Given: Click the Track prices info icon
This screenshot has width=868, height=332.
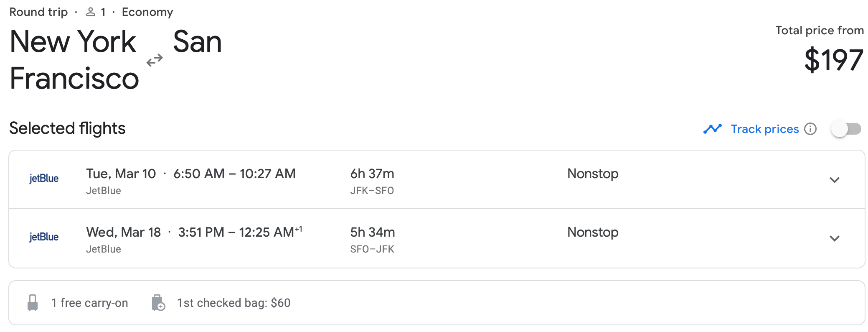Looking at the screenshot, I should click(x=810, y=129).
